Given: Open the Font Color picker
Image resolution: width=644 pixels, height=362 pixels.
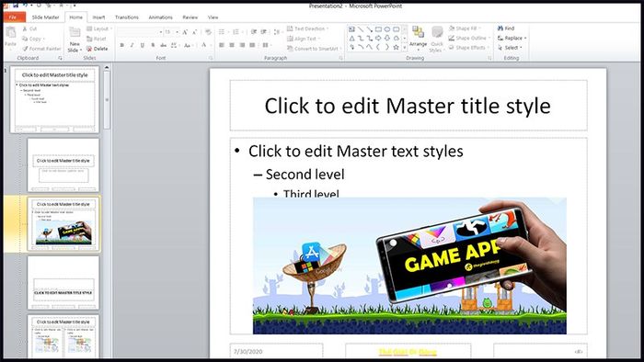Looking at the screenshot, I should click(x=203, y=45).
